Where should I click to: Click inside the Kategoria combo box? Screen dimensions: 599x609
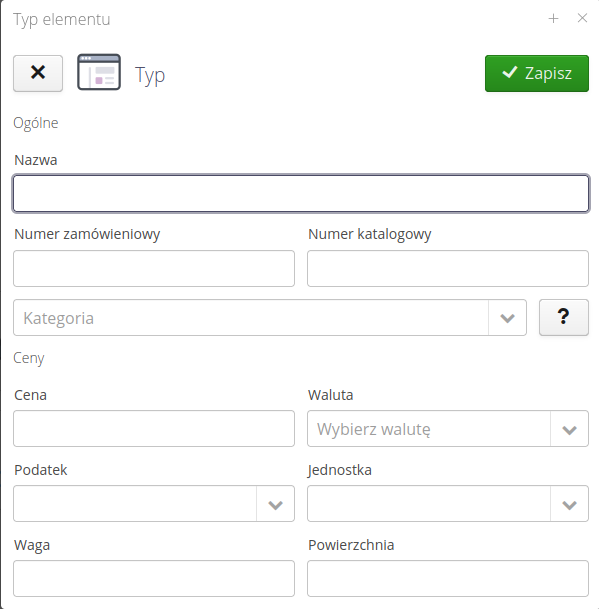pos(251,318)
